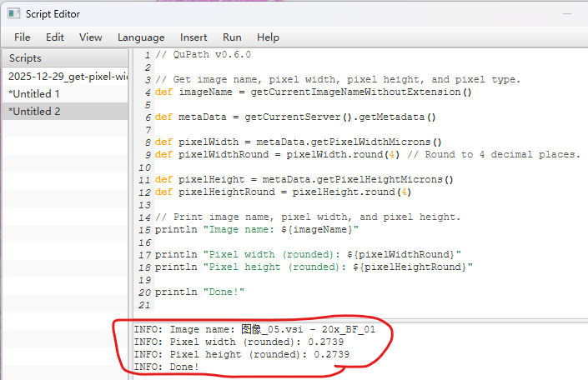The height and width of the screenshot is (380, 588).
Task: Open the Insert menu
Action: pyautogui.click(x=194, y=37)
